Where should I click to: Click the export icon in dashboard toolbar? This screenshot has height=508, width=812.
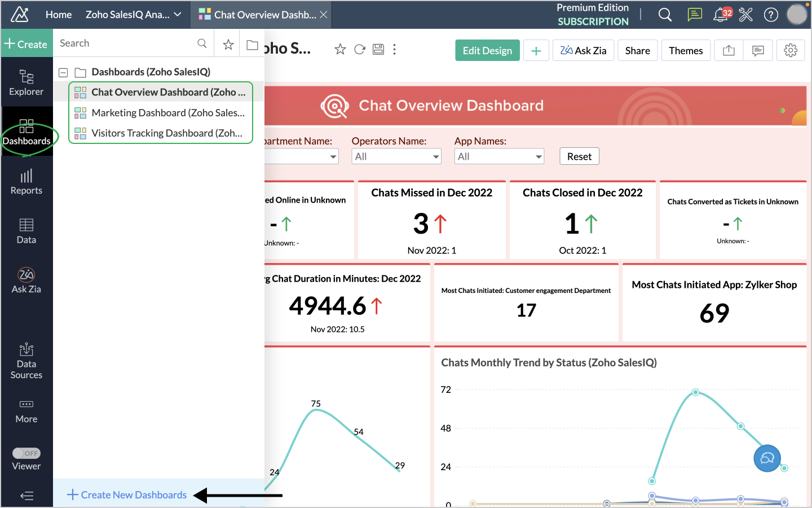click(x=729, y=50)
